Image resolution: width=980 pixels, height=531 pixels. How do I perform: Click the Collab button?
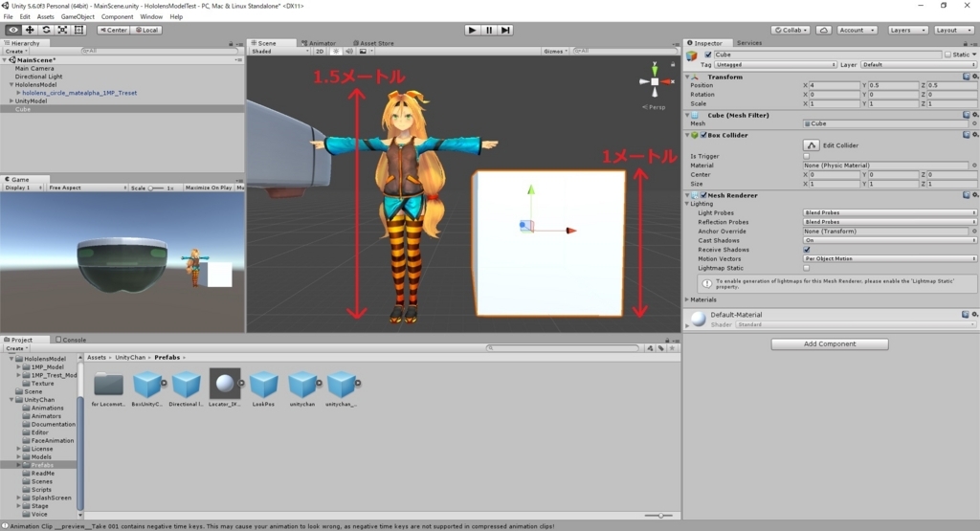791,30
